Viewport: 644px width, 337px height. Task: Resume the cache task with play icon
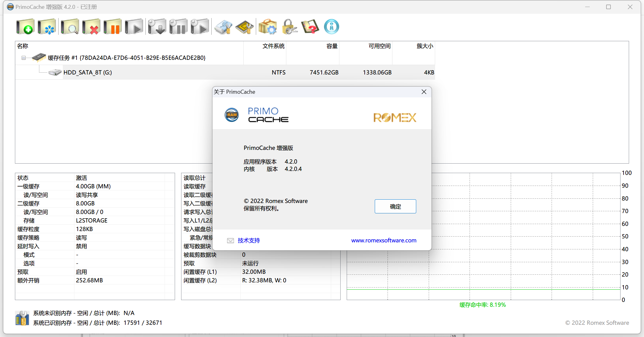(x=134, y=27)
